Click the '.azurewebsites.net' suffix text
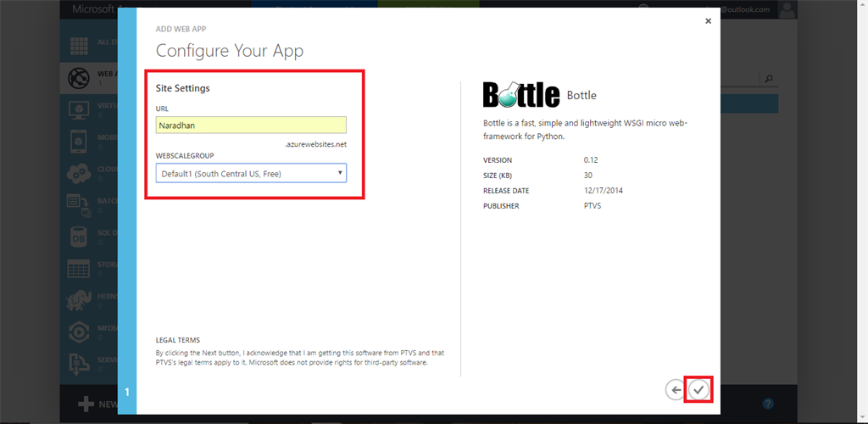 pyautogui.click(x=316, y=144)
